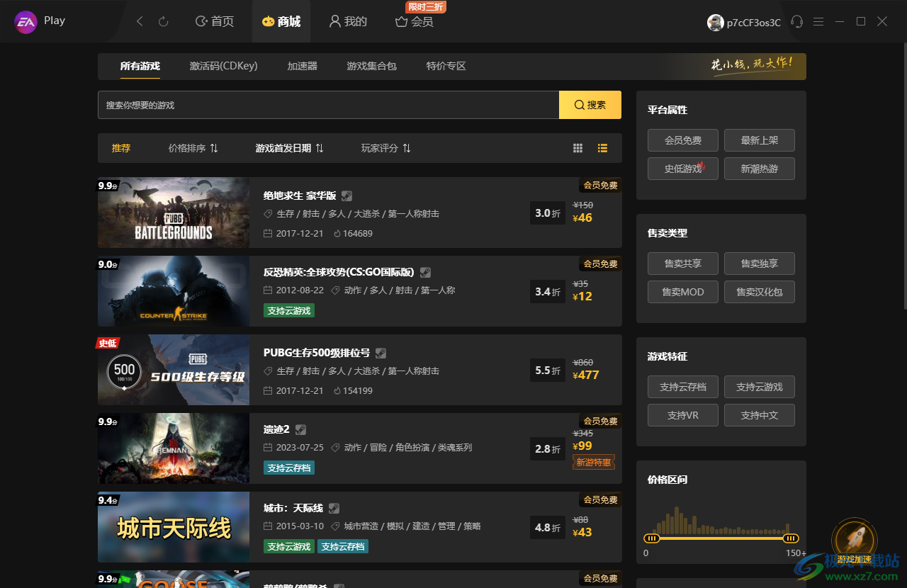Open the 会员 membership tab
The image size is (907, 588).
click(x=415, y=22)
